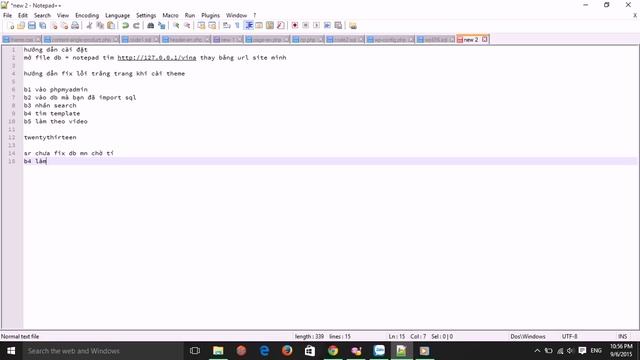Toggle synchronize horizontal scrolling
The height and width of the screenshot is (360, 640).
tap(212, 26)
